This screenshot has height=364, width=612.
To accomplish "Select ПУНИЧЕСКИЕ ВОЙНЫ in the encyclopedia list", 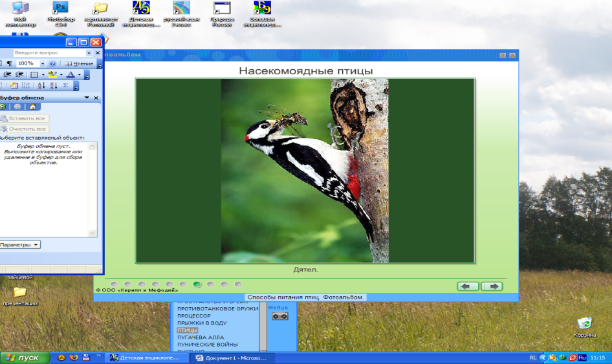I will [x=207, y=345].
